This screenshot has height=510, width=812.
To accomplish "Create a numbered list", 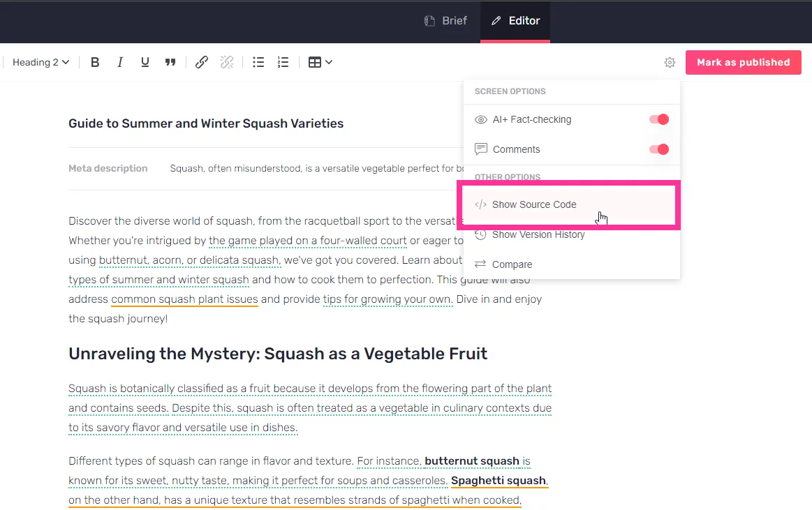I will click(283, 63).
